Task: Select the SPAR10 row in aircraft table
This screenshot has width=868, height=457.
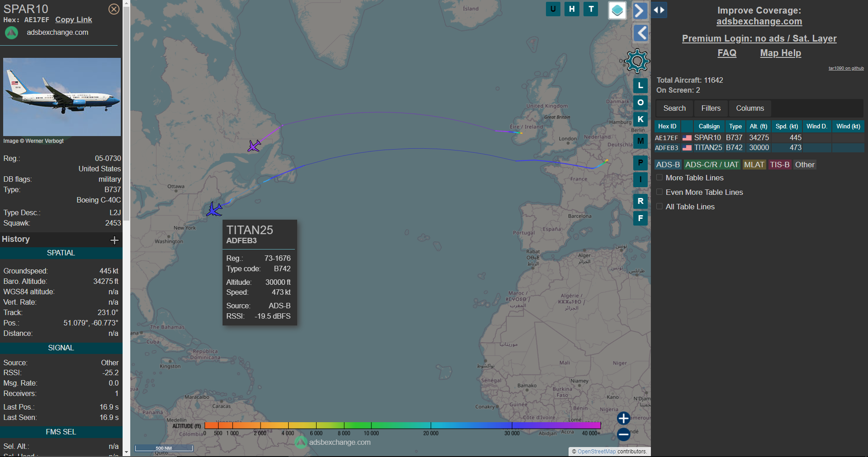Action: pyautogui.click(x=759, y=138)
